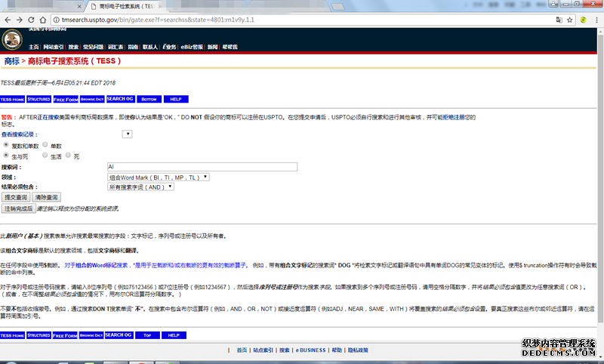Click the 提交查询 submit button
The image size is (604, 364).
[16, 197]
